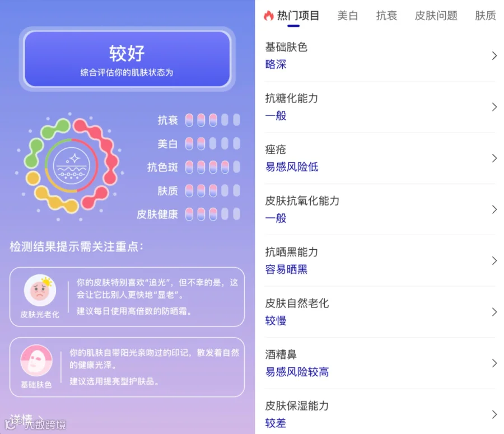The width and height of the screenshot is (504, 434).
Task: Open the 皮肤保湿能力 较差 list item
Action: coord(381,414)
